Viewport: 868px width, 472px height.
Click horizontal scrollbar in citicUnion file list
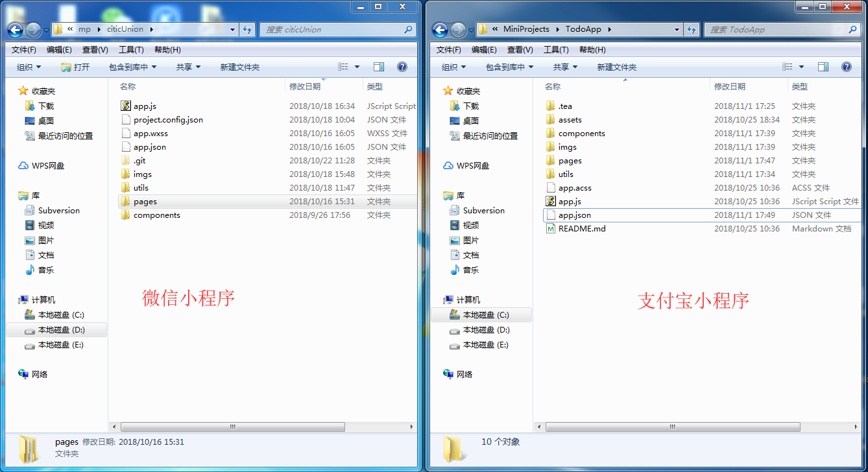point(233,427)
